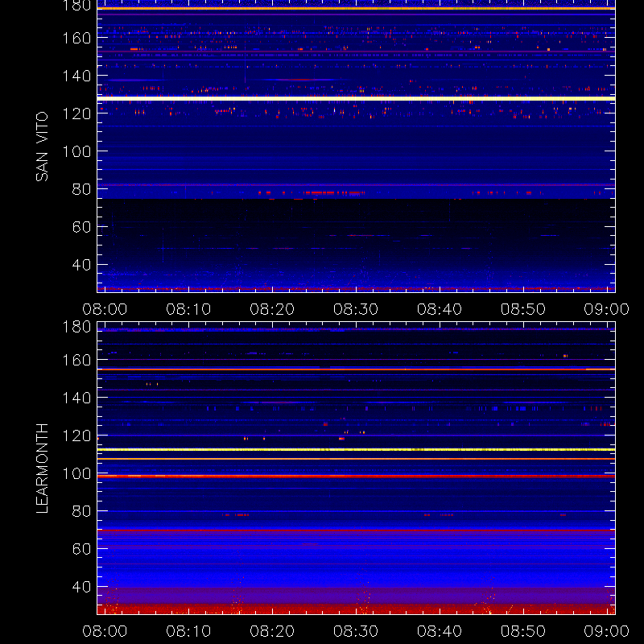Click 08:30 under the San Vito plot
644x644 pixels.
coord(356,309)
